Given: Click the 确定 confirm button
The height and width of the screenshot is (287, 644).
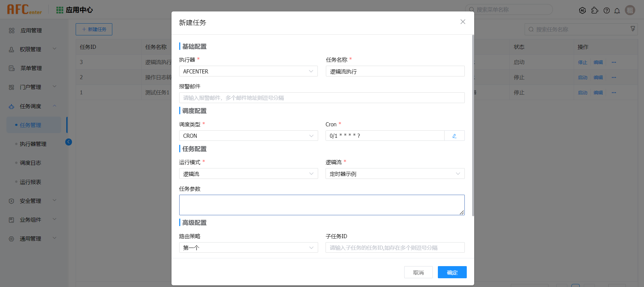Looking at the screenshot, I should (x=452, y=272).
